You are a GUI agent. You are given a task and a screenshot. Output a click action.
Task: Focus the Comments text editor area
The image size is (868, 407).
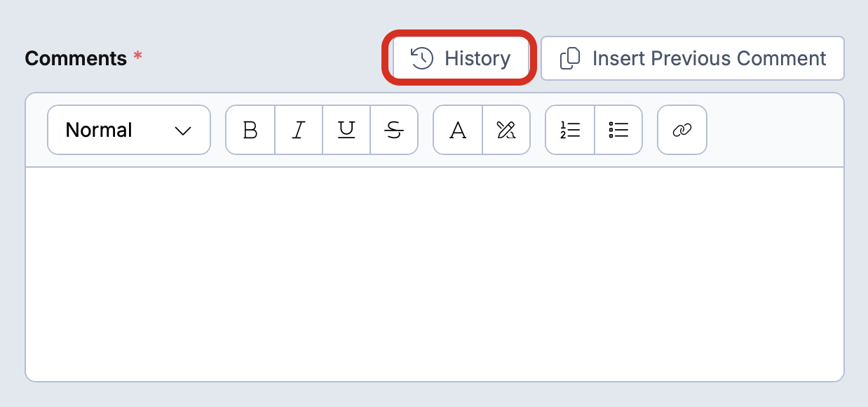click(435, 274)
